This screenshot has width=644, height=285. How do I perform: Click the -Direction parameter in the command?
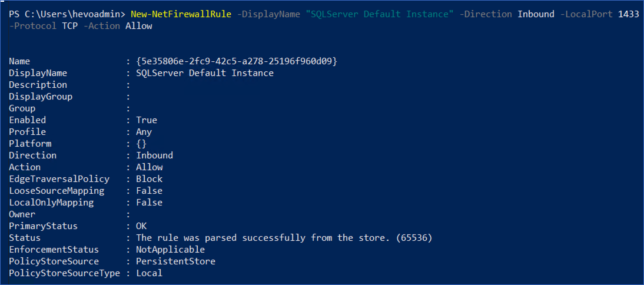[488, 14]
